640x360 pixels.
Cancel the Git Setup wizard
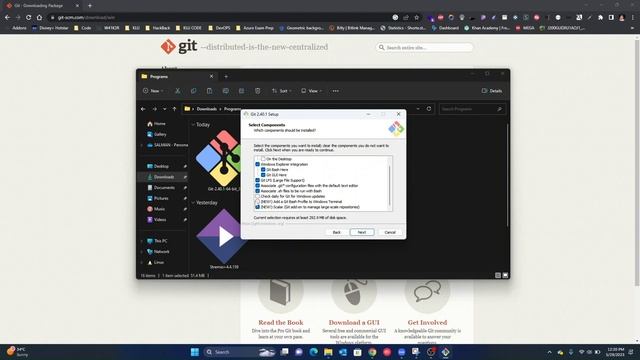tap(390, 232)
